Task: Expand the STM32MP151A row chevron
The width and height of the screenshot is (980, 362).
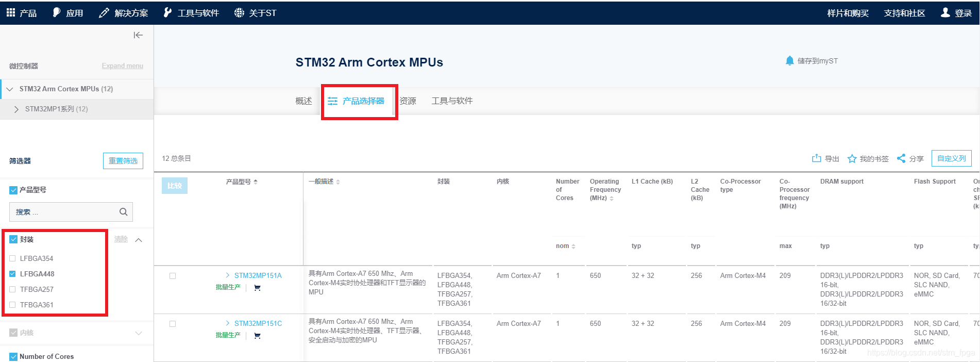Action: click(228, 275)
